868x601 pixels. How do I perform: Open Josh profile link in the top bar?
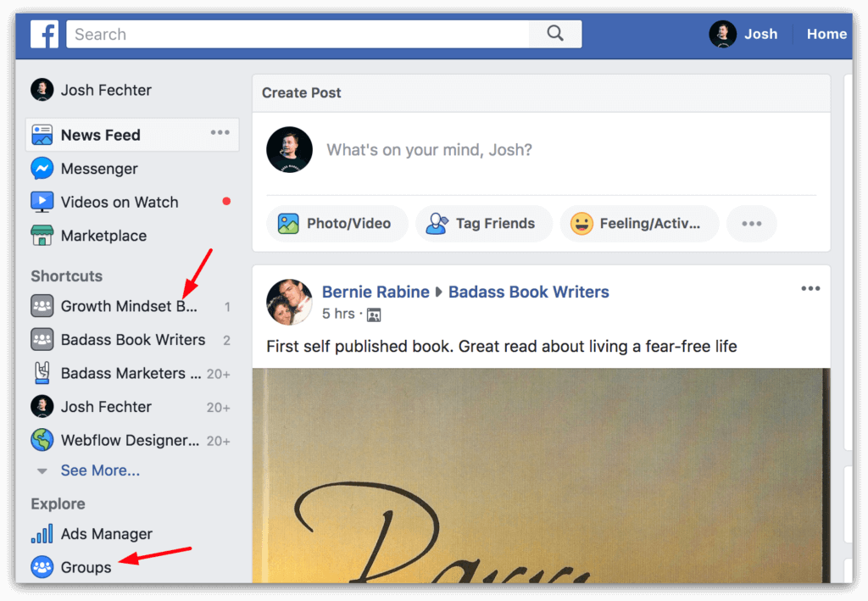point(760,34)
